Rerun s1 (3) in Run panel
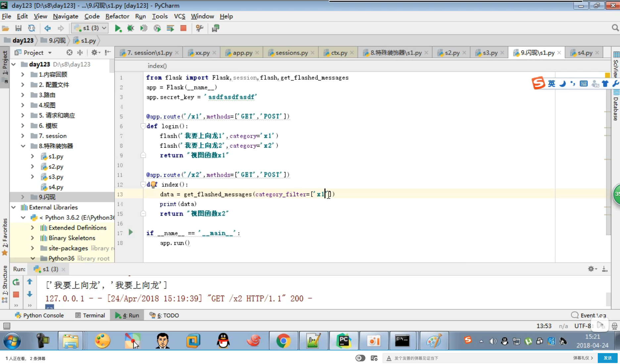 click(16, 282)
